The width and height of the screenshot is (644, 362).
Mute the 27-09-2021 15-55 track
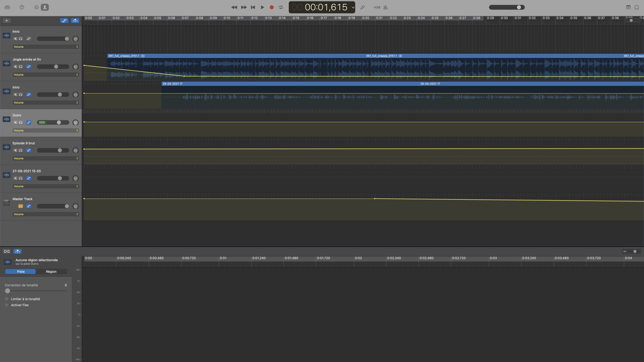(x=15, y=178)
